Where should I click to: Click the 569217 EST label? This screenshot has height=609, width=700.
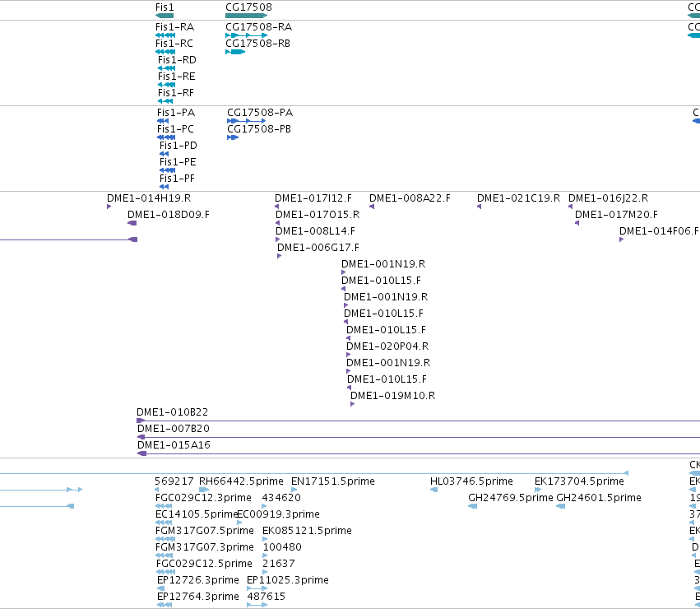click(174, 481)
